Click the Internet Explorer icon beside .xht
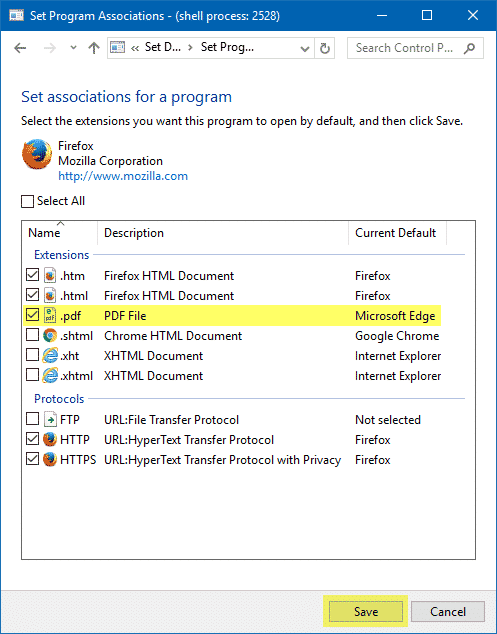 click(x=50, y=355)
